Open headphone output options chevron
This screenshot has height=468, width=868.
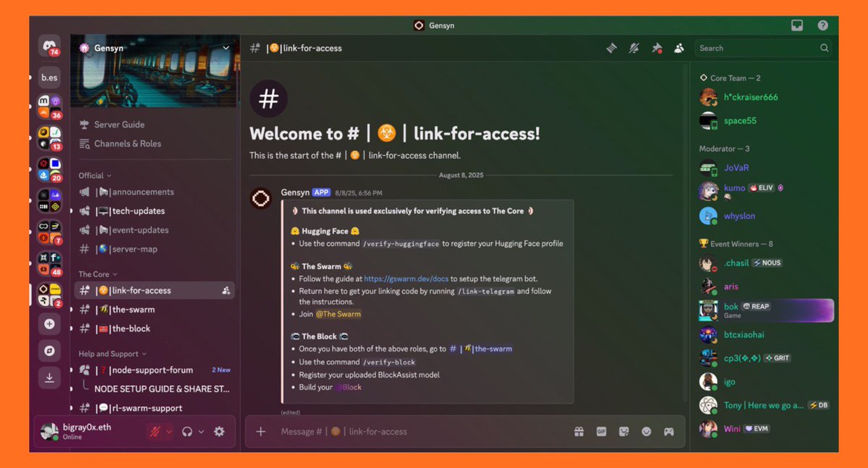tap(201, 432)
